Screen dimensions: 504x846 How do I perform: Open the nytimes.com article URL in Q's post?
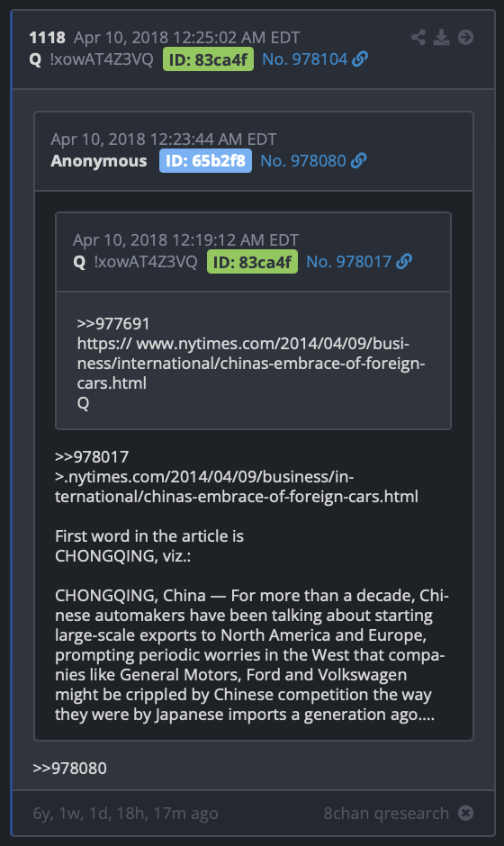click(251, 363)
